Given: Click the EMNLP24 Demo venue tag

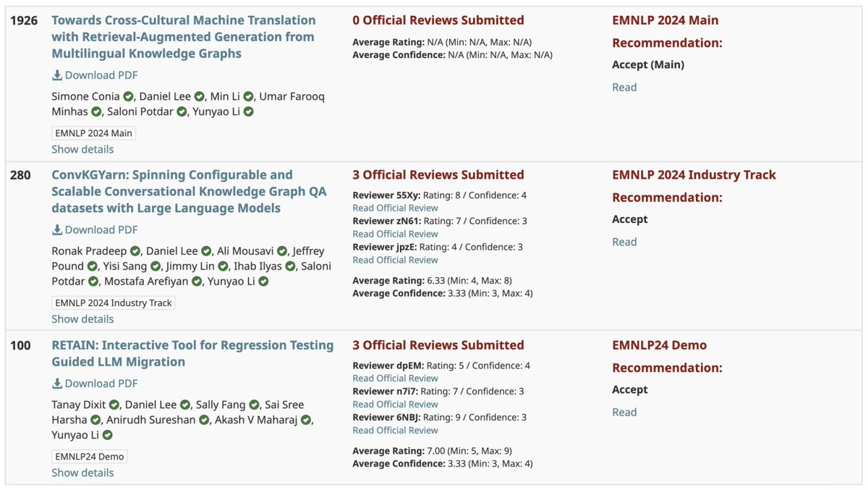Looking at the screenshot, I should tap(90, 457).
